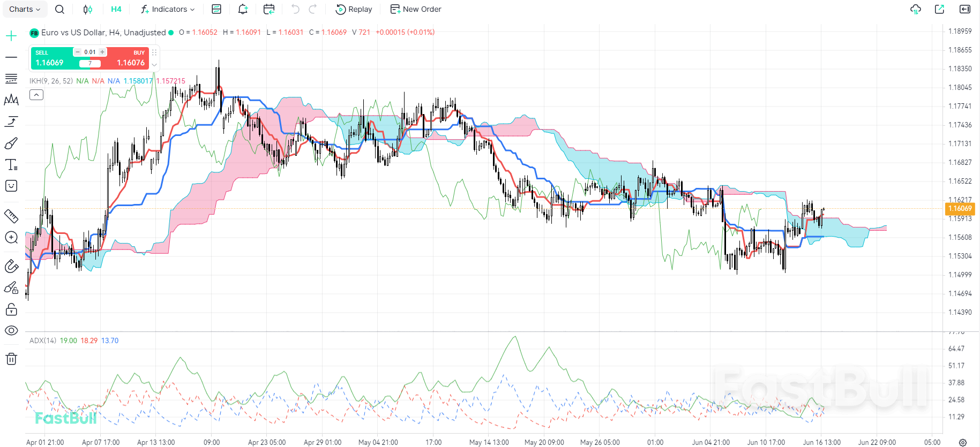
Task: Open the emoji sticker tool
Action: 11,186
